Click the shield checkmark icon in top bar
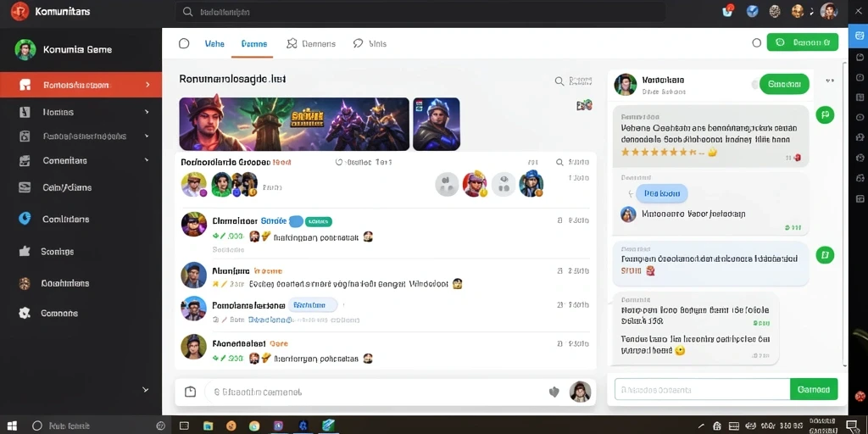The width and height of the screenshot is (868, 434). [x=752, y=11]
